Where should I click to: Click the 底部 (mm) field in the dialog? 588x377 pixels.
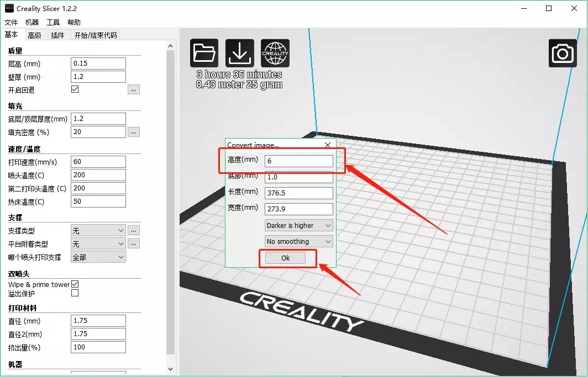pos(299,177)
